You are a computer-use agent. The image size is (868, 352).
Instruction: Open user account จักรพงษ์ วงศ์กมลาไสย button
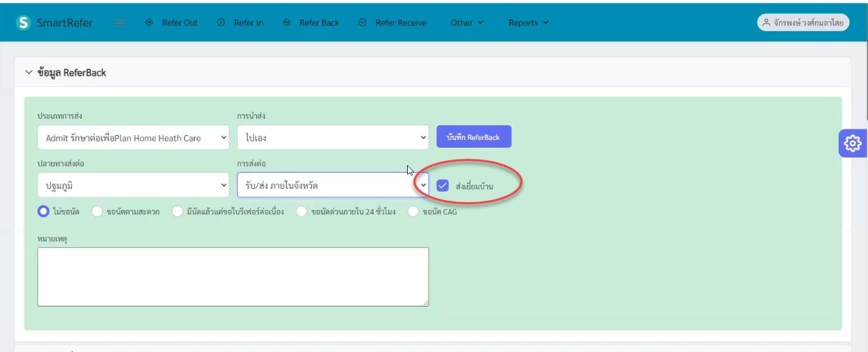[x=803, y=22]
